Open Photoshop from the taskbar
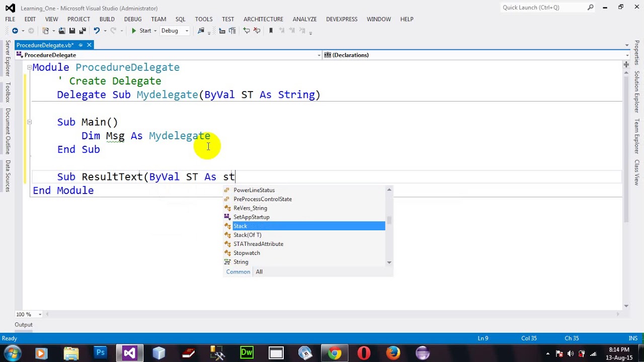 pyautogui.click(x=100, y=353)
